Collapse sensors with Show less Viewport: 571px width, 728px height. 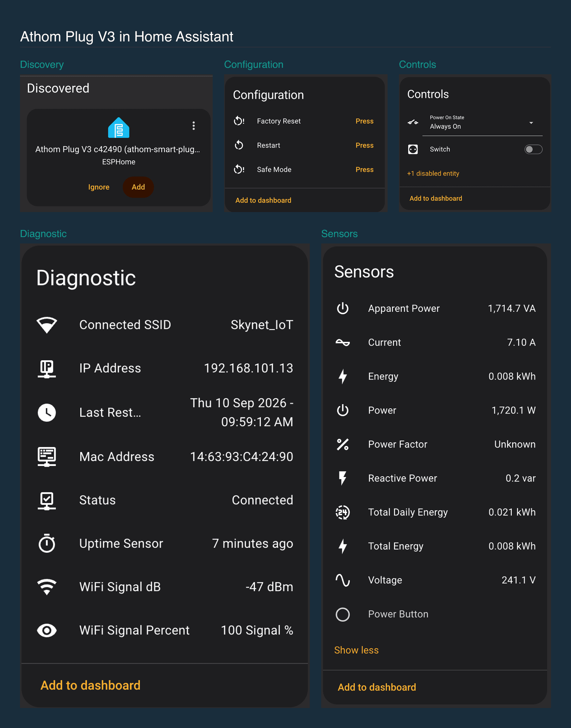click(356, 650)
